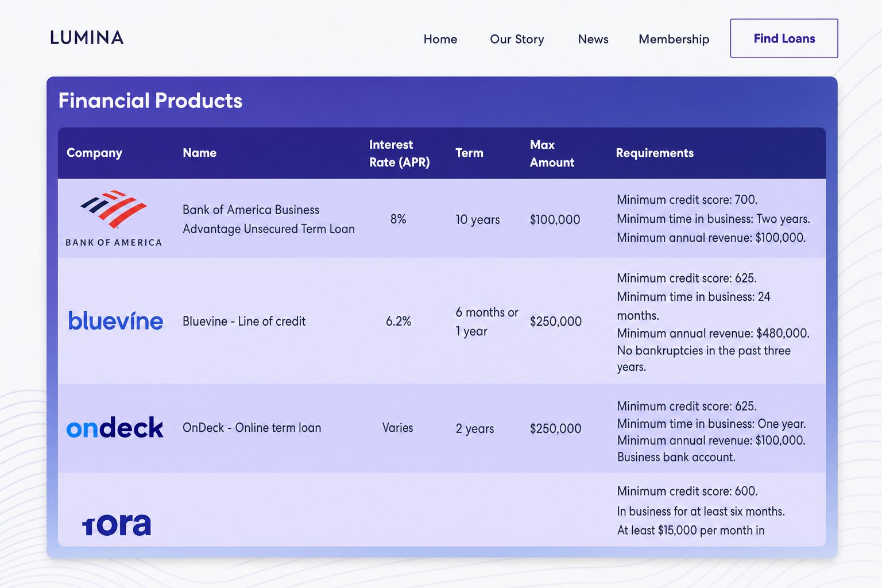Click Minimum time in business: 24 months
The height and width of the screenshot is (588, 882).
tap(694, 306)
